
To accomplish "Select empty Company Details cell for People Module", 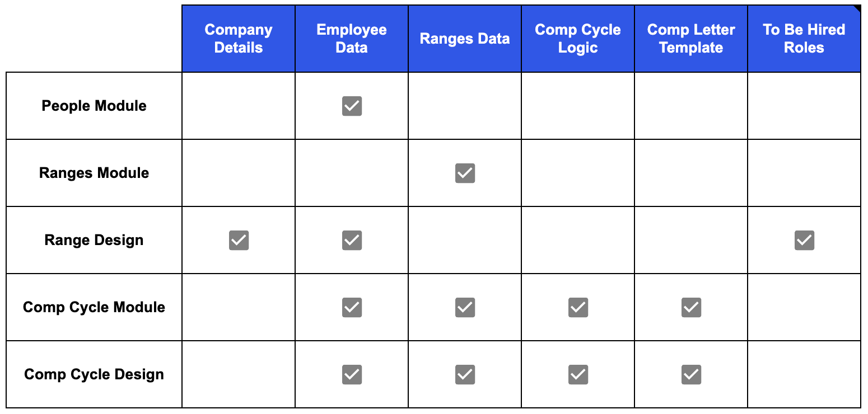I will click(239, 106).
